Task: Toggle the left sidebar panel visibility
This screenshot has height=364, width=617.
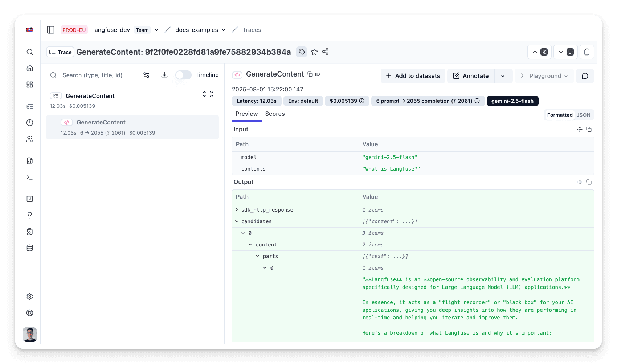Action: click(51, 30)
